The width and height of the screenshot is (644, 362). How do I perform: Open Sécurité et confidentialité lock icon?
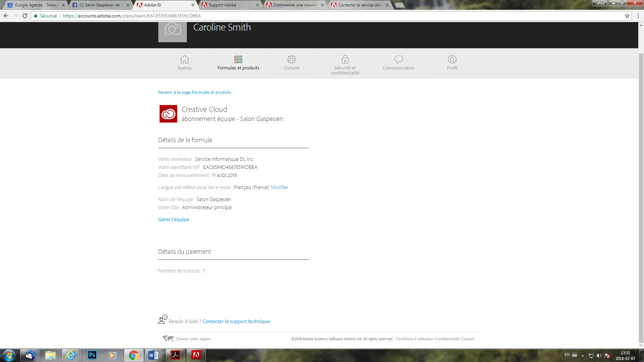pos(345,60)
